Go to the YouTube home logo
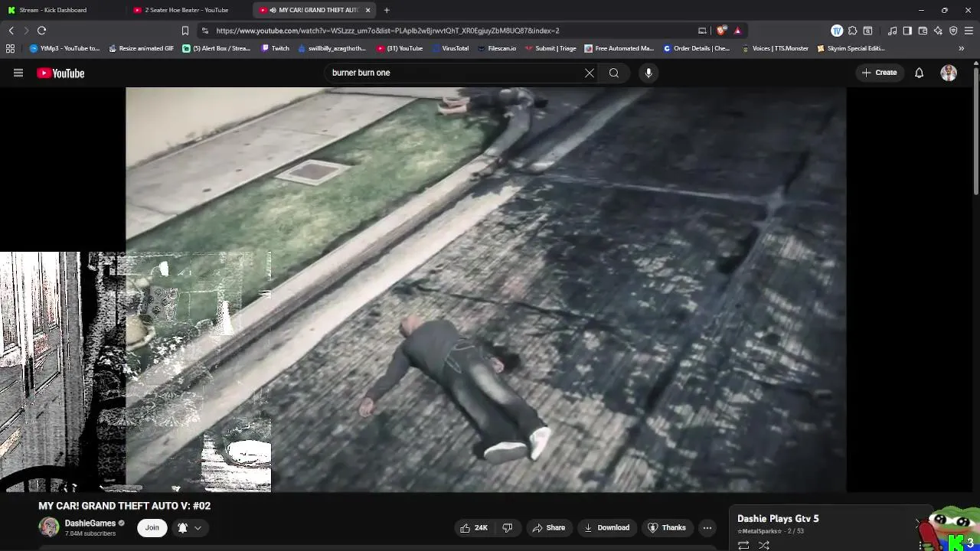Image resolution: width=980 pixels, height=551 pixels. click(60, 73)
